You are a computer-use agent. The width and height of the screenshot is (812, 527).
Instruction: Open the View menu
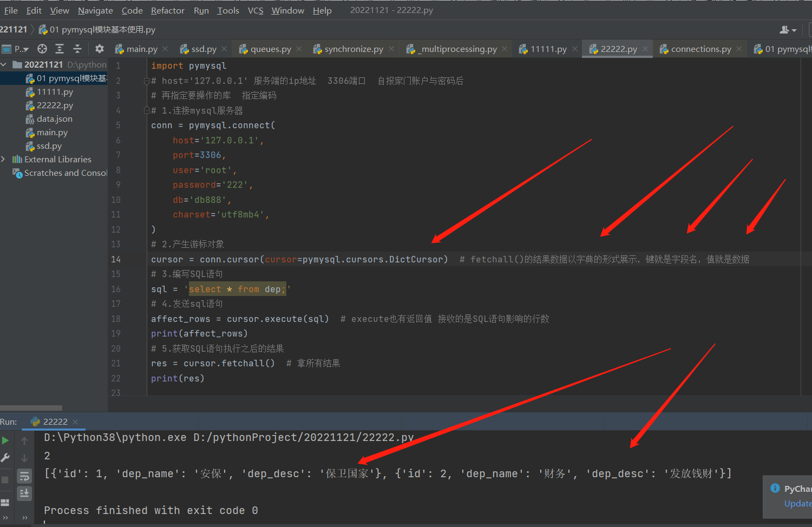[x=60, y=10]
